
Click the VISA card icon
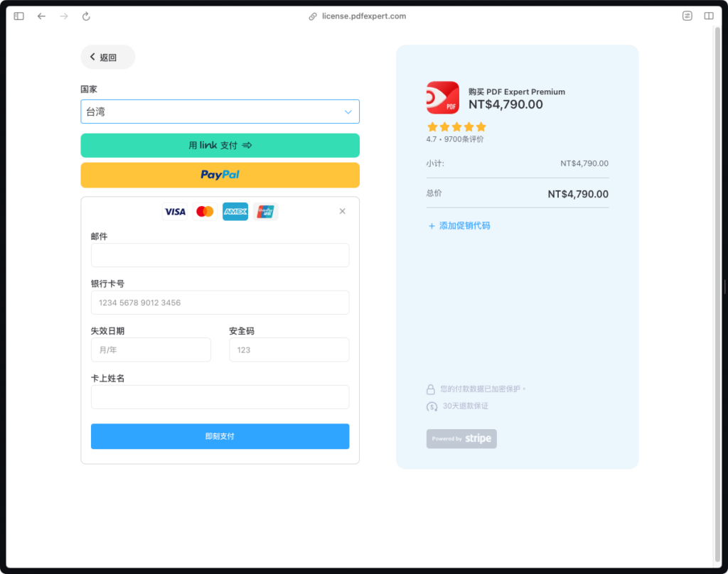point(175,212)
